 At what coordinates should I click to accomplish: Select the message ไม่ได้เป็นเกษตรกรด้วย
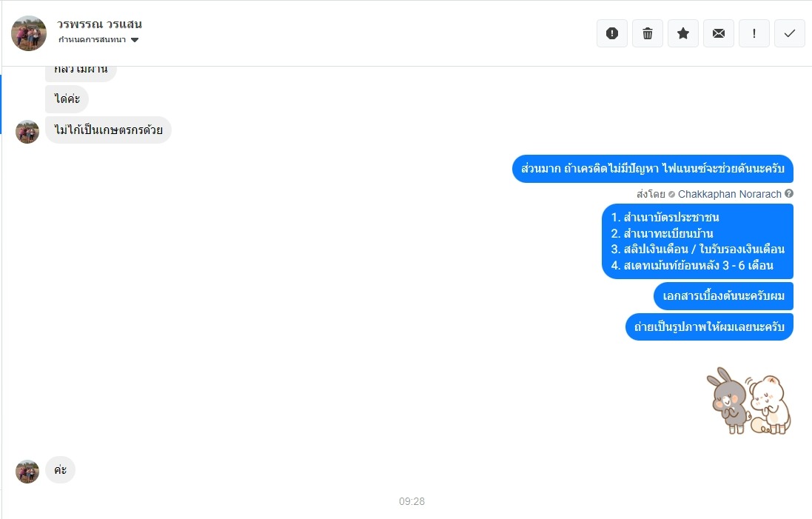coord(108,130)
